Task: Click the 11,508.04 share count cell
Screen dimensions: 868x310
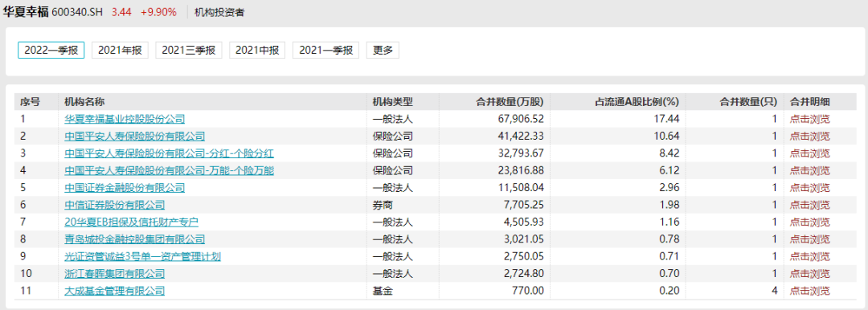Action: click(521, 188)
